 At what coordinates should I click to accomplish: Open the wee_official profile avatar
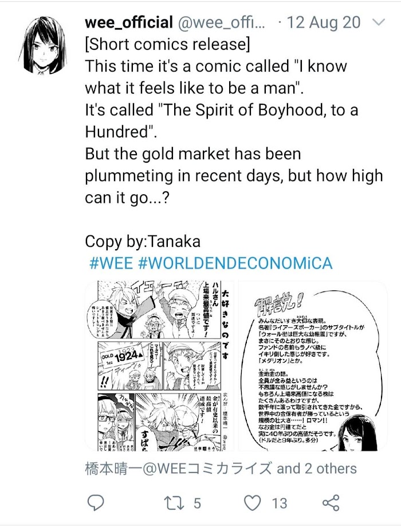click(42, 45)
